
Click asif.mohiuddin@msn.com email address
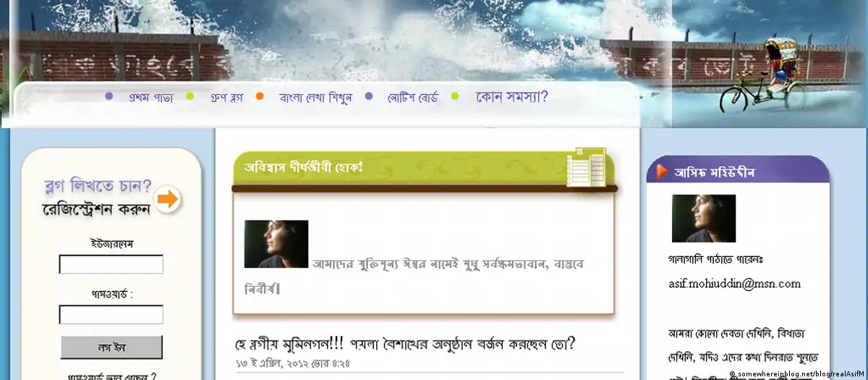pyautogui.click(x=734, y=283)
